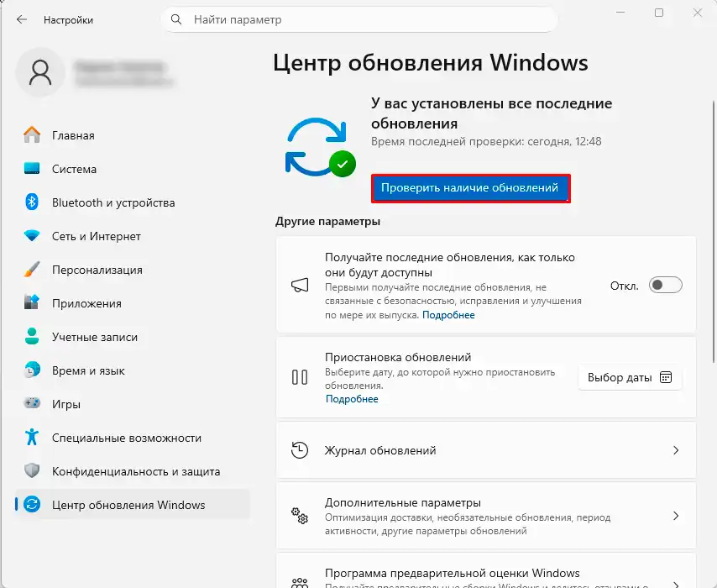
Task: Click the Откл. toggle state label
Action: point(624,286)
